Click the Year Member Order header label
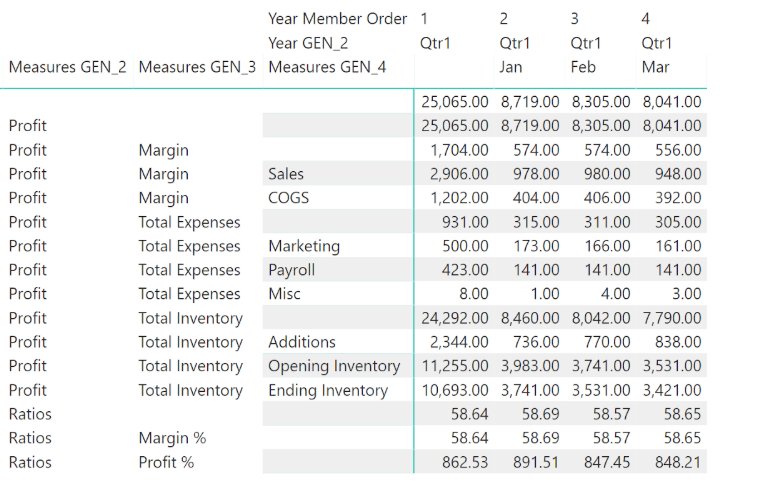The height and width of the screenshot is (500, 774). [337, 19]
